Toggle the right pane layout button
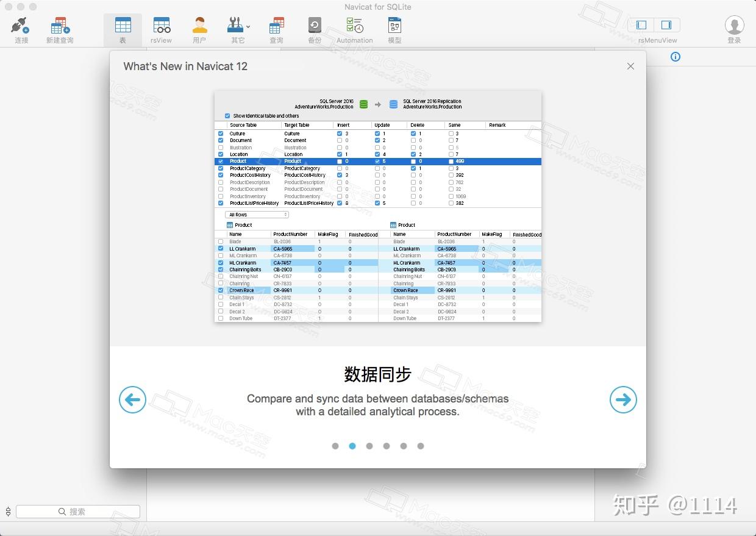 click(667, 25)
